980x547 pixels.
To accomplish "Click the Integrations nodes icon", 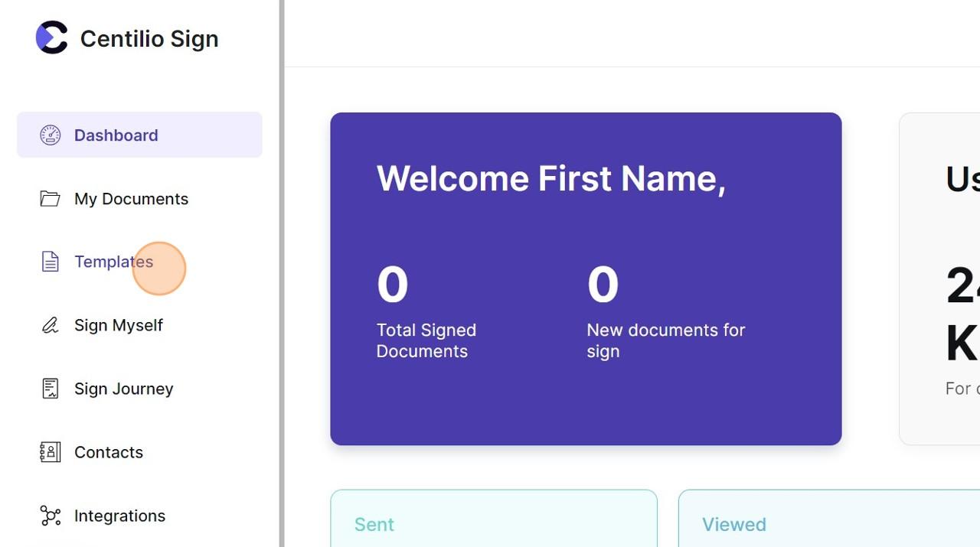I will coord(50,516).
